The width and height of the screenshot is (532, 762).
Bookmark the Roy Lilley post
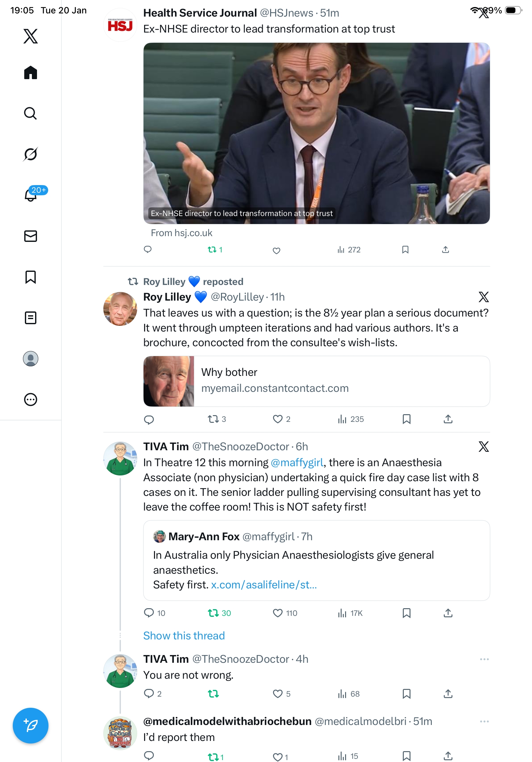click(x=406, y=419)
